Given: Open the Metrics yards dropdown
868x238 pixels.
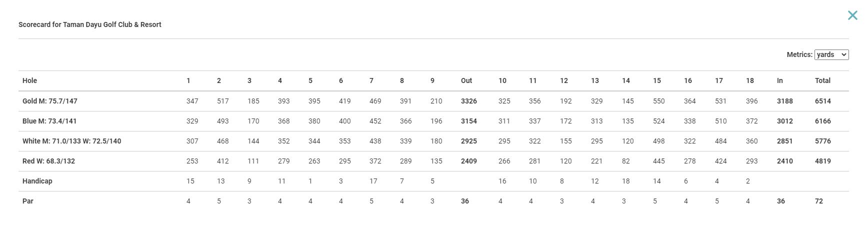Looking at the screenshot, I should pos(831,54).
